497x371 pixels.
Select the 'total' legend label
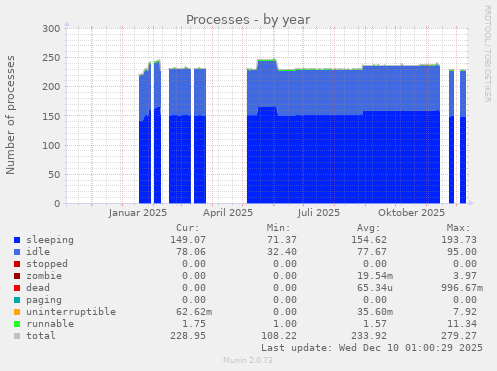coord(41,336)
